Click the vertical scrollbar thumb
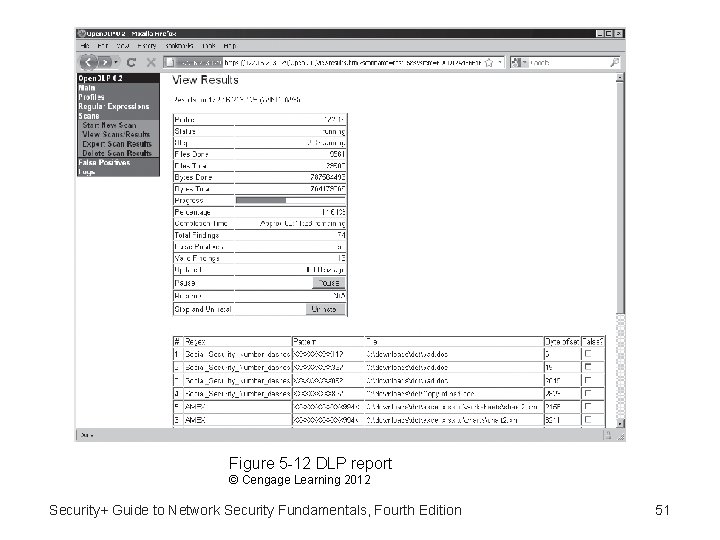The image size is (720, 540). pyautogui.click(x=620, y=197)
